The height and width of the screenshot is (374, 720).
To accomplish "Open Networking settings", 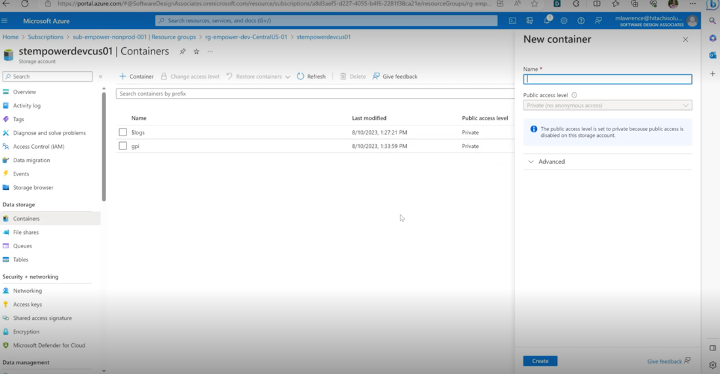I will pos(27,291).
